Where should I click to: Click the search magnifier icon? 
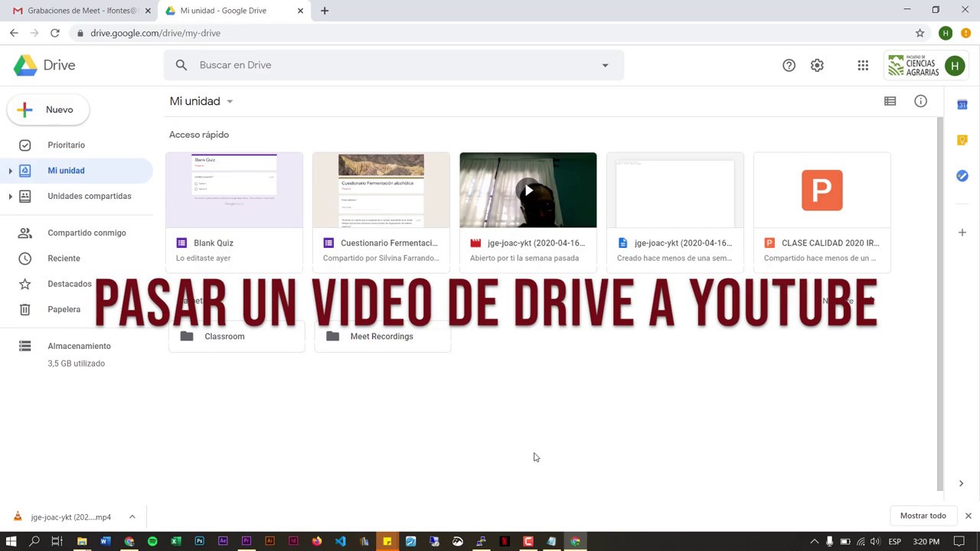tap(181, 65)
